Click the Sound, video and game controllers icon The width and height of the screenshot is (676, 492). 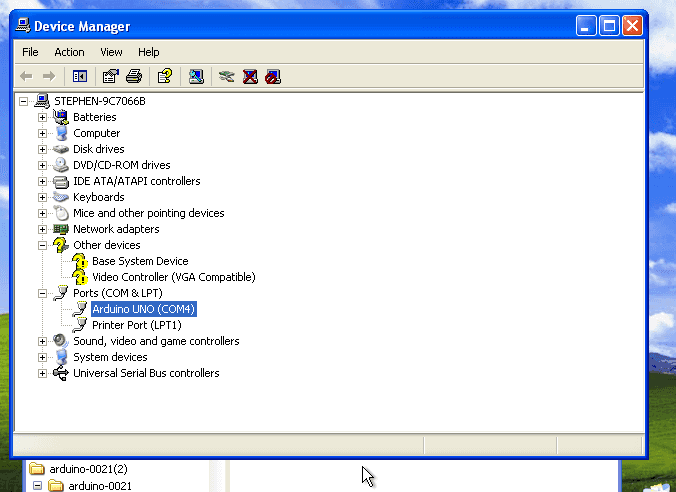point(61,341)
